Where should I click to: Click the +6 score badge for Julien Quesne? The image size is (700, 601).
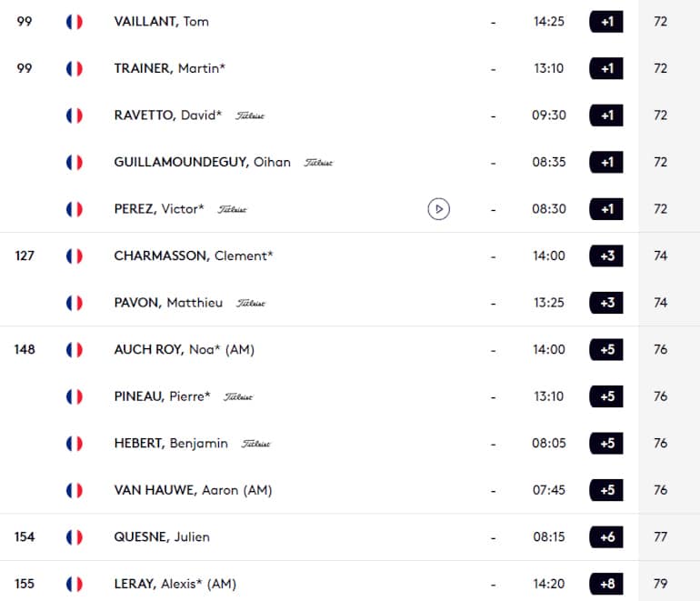tap(606, 537)
